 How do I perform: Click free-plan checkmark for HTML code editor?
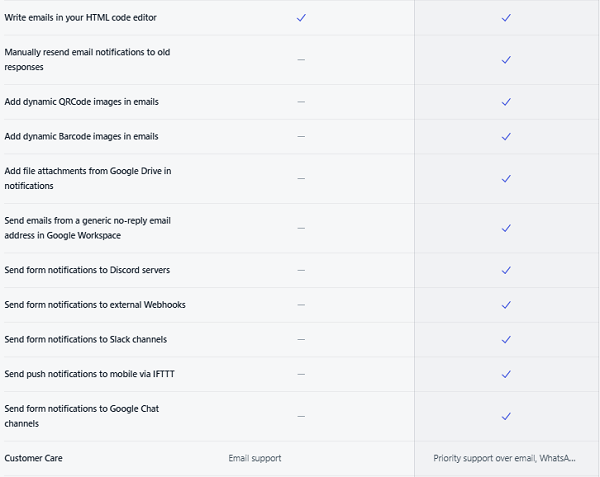point(301,18)
